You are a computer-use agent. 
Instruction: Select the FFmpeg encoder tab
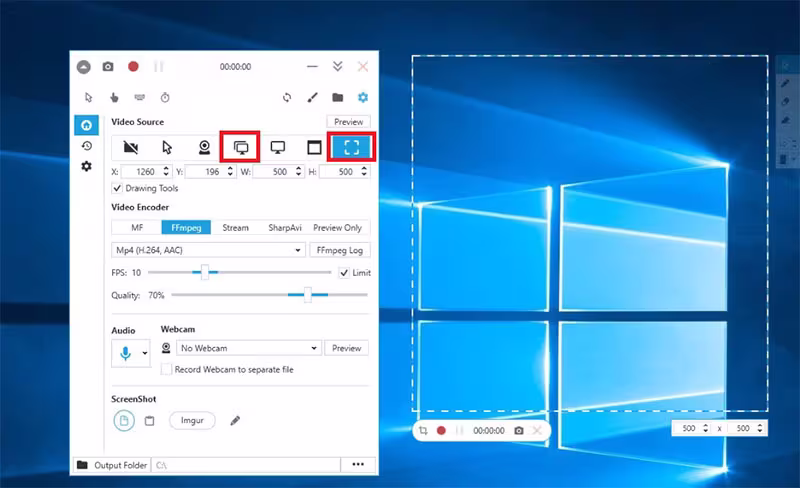coord(186,228)
